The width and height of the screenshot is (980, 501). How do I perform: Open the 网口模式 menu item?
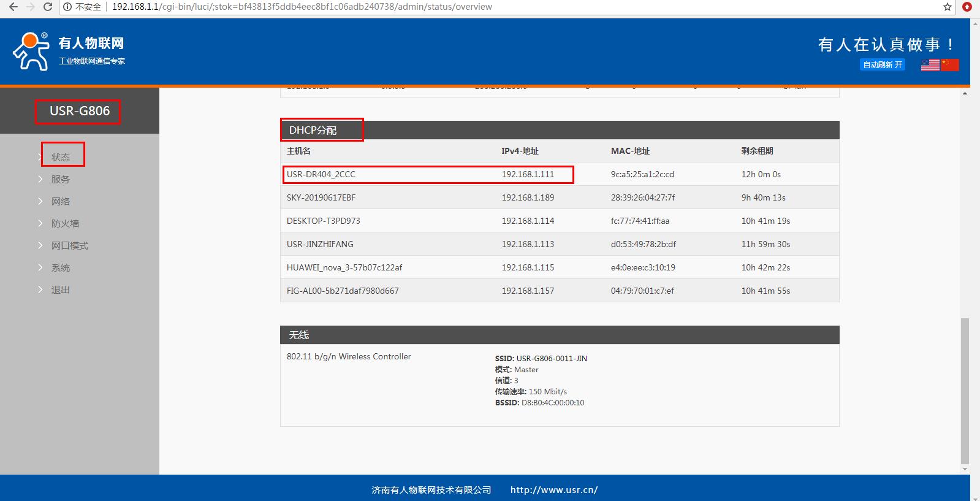tap(69, 245)
